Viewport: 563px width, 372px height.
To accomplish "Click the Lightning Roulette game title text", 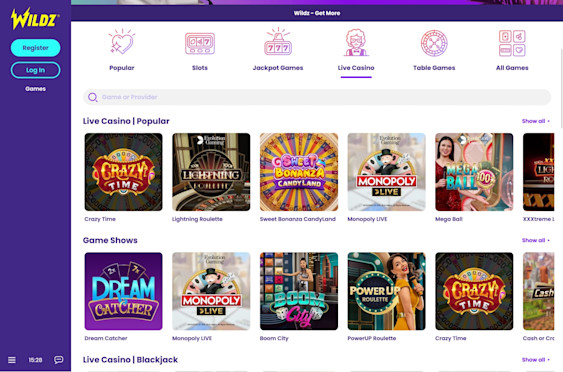I will (x=197, y=219).
